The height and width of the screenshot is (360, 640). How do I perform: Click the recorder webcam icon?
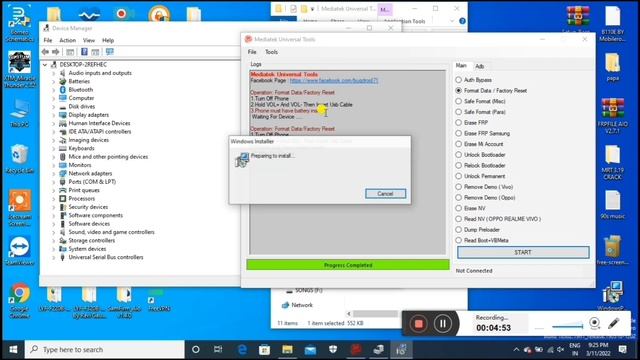click(x=595, y=323)
